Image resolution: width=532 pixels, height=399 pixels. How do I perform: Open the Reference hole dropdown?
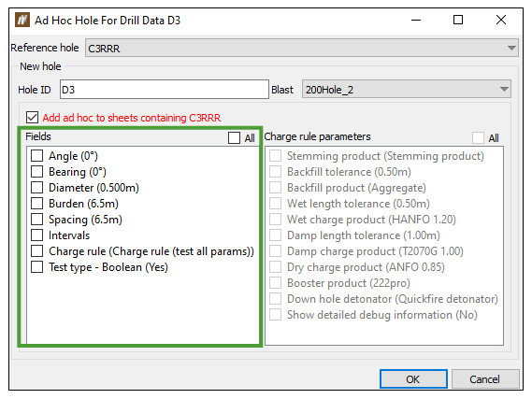(x=302, y=48)
